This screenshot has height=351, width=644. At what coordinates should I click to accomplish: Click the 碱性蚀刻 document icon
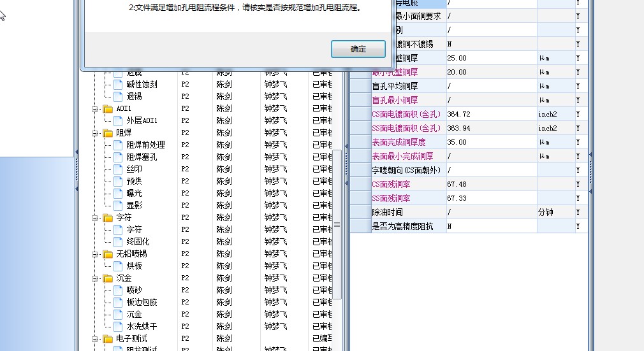(118, 85)
